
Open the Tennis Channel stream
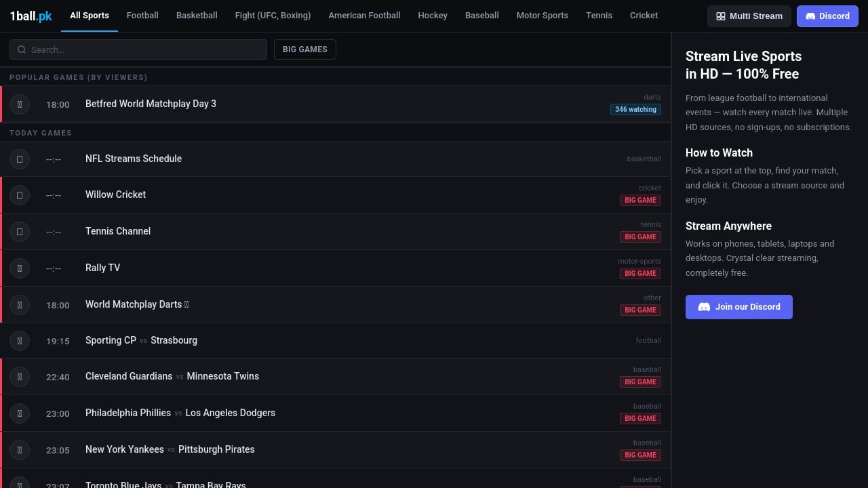click(x=335, y=232)
